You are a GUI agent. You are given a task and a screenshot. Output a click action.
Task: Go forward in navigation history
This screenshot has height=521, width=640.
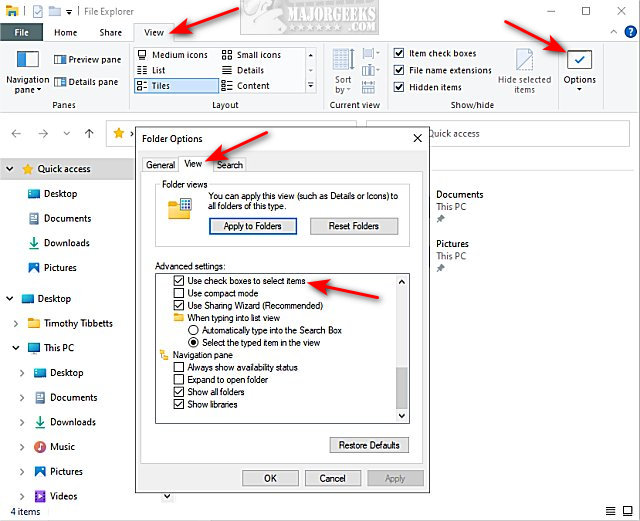pos(43,134)
